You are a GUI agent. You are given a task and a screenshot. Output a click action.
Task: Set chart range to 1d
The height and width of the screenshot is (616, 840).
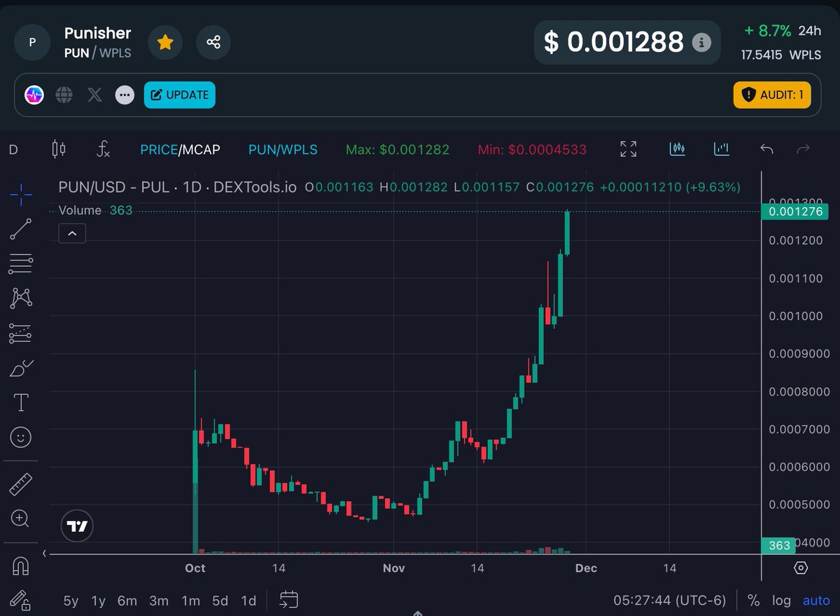tap(248, 601)
